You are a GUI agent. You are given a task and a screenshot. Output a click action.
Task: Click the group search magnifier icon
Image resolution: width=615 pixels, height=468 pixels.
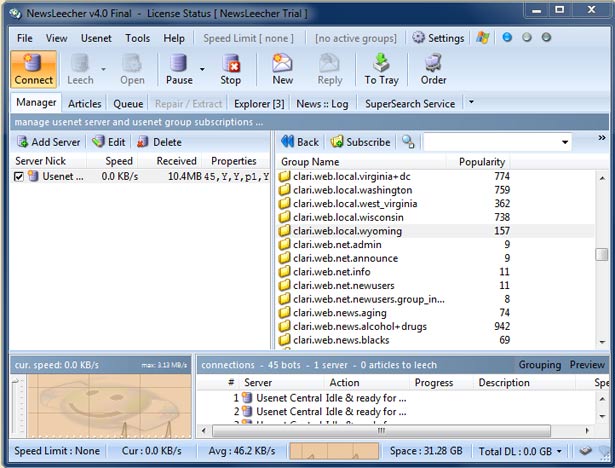pos(408,142)
